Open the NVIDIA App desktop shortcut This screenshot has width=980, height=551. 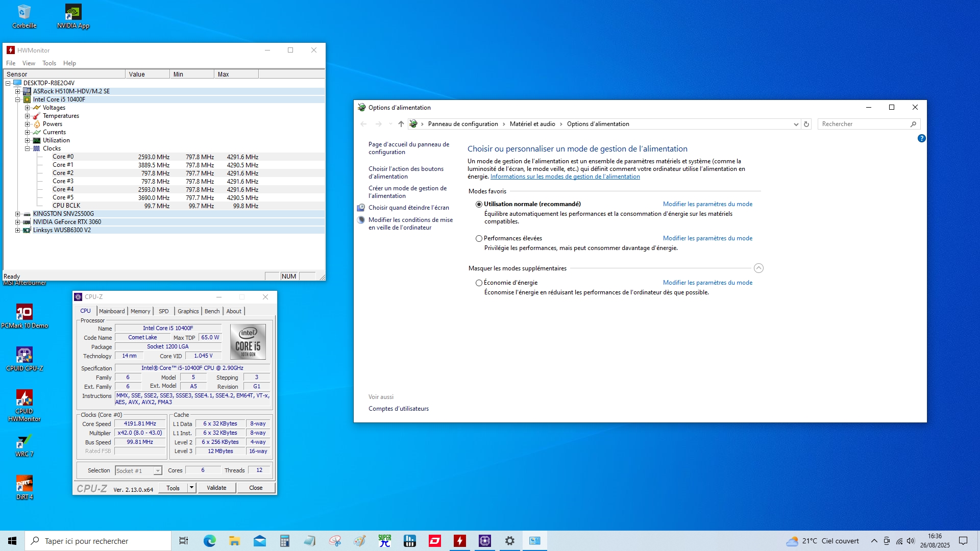click(x=73, y=16)
